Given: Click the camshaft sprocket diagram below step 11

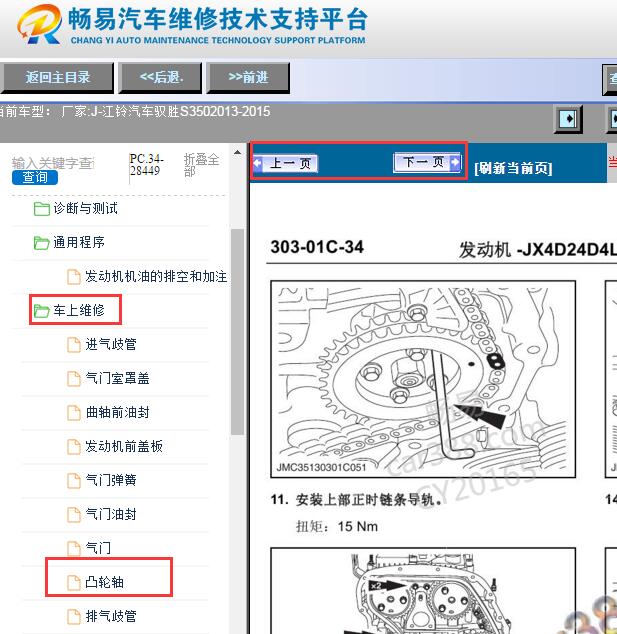Looking at the screenshot, I should coord(423,591).
